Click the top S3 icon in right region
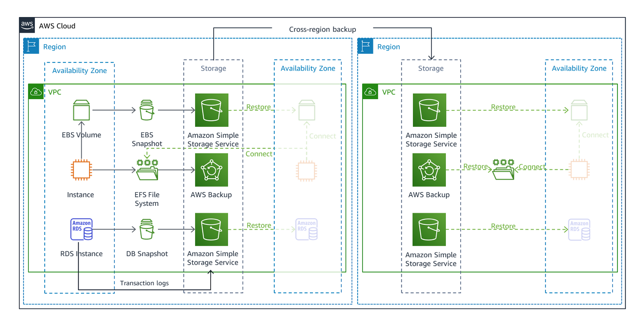Viewport: 644px width, 325px height. tap(430, 110)
